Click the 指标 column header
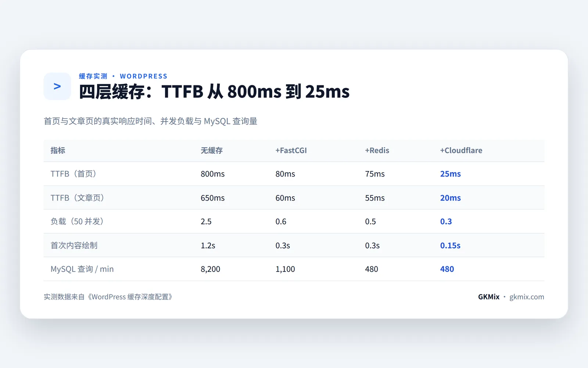 [58, 150]
